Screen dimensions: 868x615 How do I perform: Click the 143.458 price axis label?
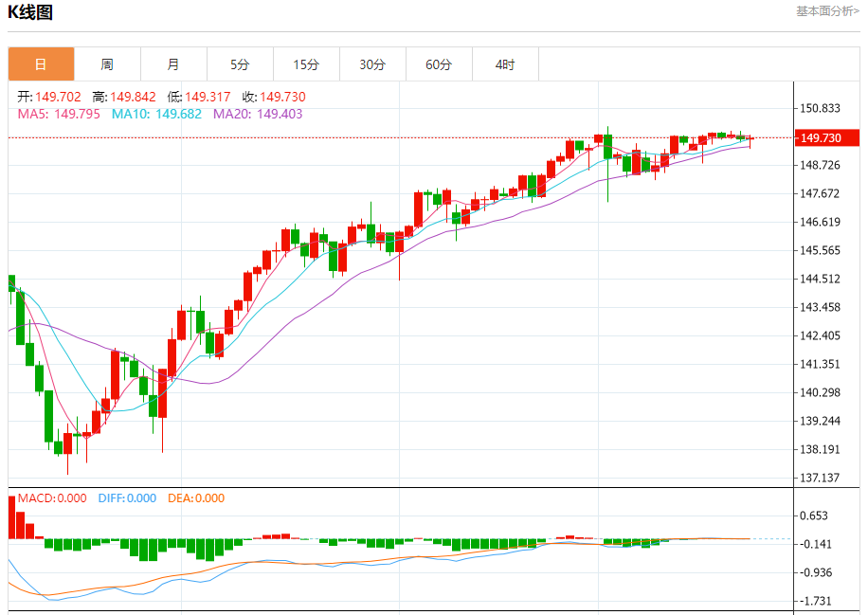point(820,307)
